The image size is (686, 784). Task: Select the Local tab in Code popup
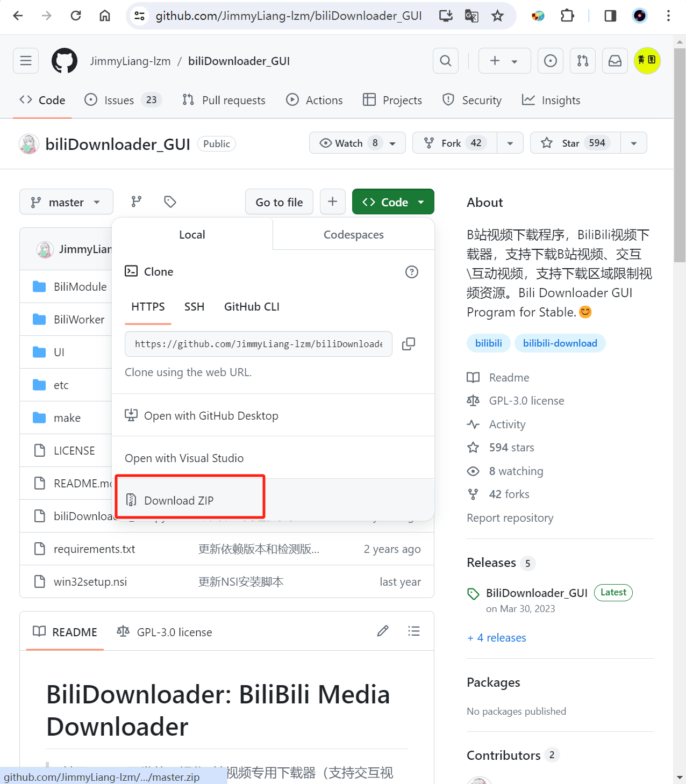click(x=192, y=234)
